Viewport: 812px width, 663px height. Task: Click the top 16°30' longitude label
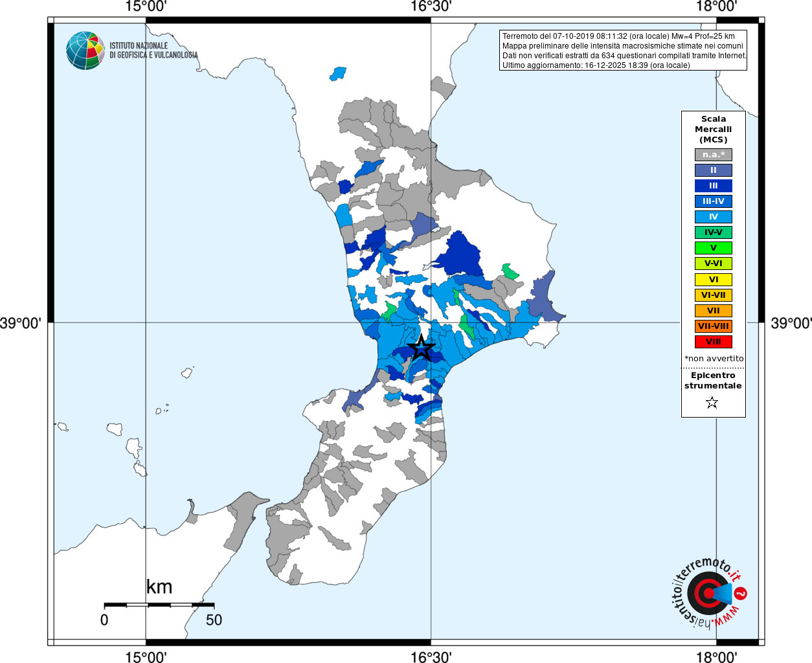click(x=431, y=7)
